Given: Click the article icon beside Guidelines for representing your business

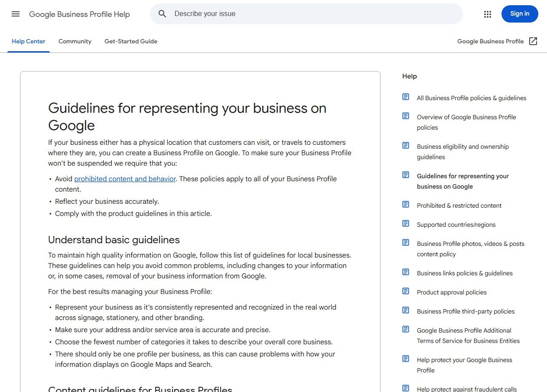Looking at the screenshot, I should coord(406,175).
